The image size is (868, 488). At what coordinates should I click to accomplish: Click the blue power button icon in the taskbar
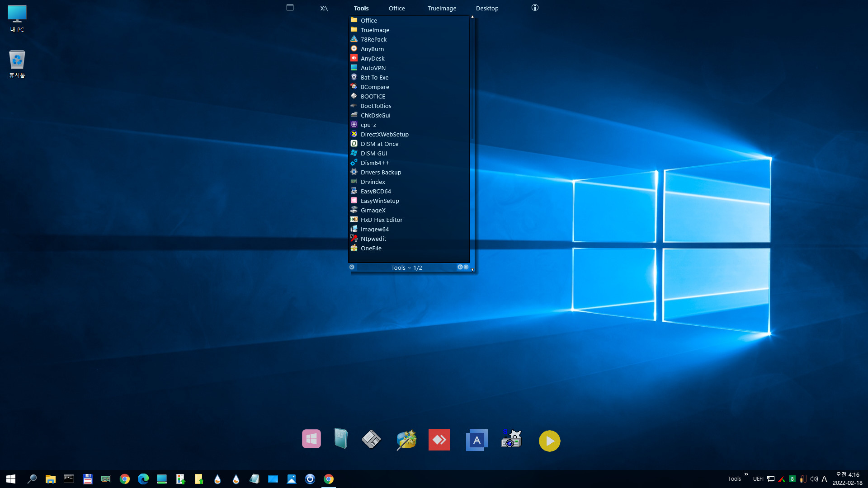click(310, 479)
